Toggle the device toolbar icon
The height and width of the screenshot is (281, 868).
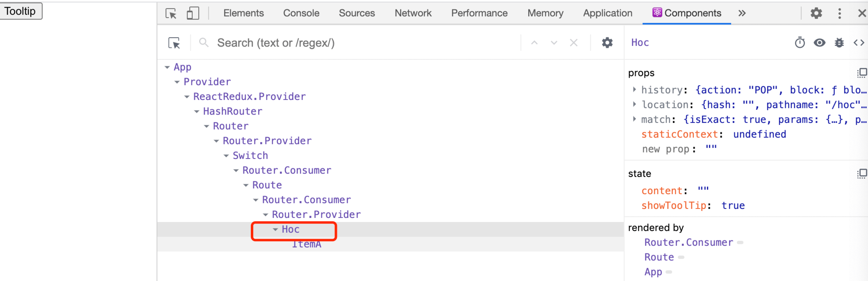tap(193, 14)
